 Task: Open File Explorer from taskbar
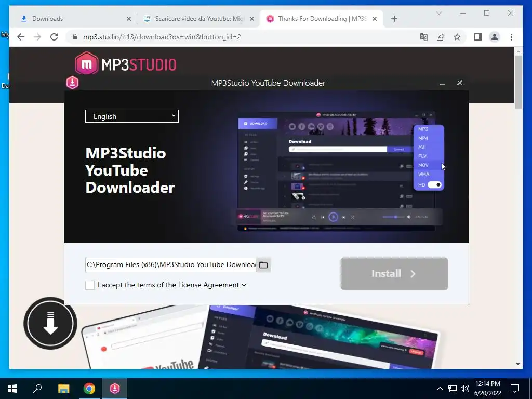(x=63, y=389)
